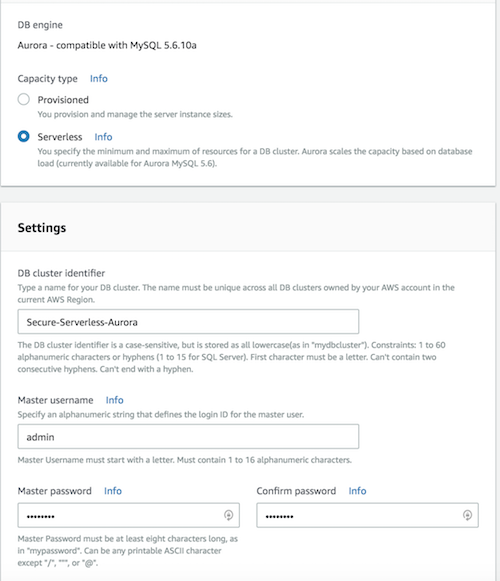This screenshot has height=581, width=500.
Task: Click the Serverless option label text
Action: click(60, 137)
